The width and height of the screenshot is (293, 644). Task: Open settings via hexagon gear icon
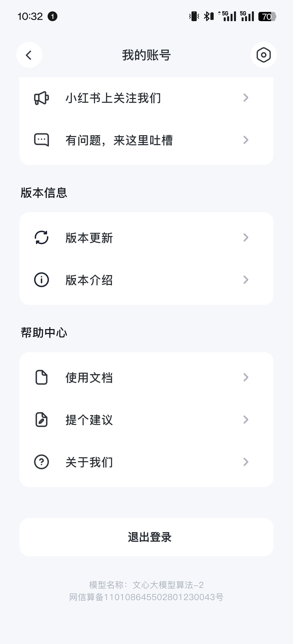263,55
